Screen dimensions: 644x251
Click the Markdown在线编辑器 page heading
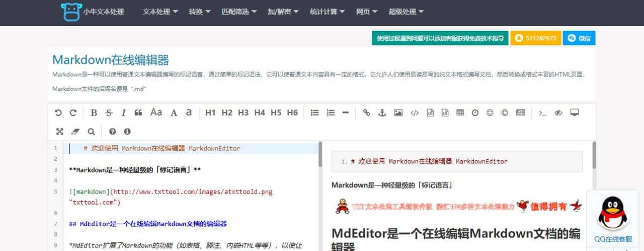(x=111, y=60)
